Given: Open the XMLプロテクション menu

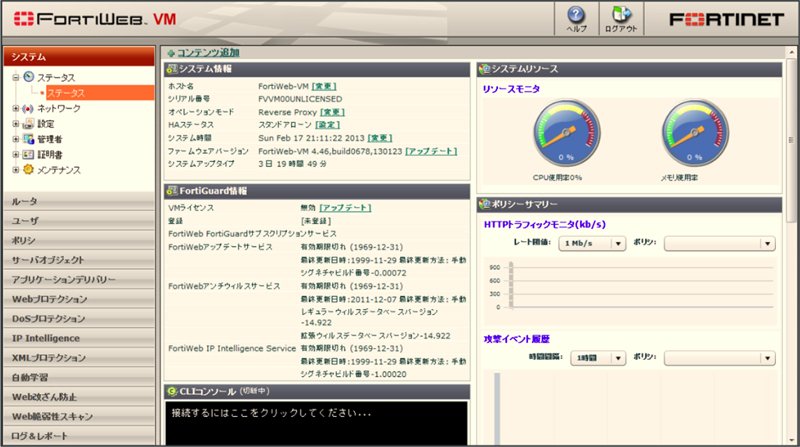Looking at the screenshot, I should coord(79,358).
